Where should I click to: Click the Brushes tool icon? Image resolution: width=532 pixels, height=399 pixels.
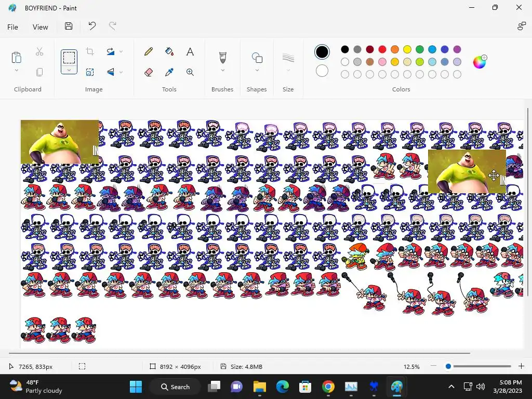tap(222, 57)
